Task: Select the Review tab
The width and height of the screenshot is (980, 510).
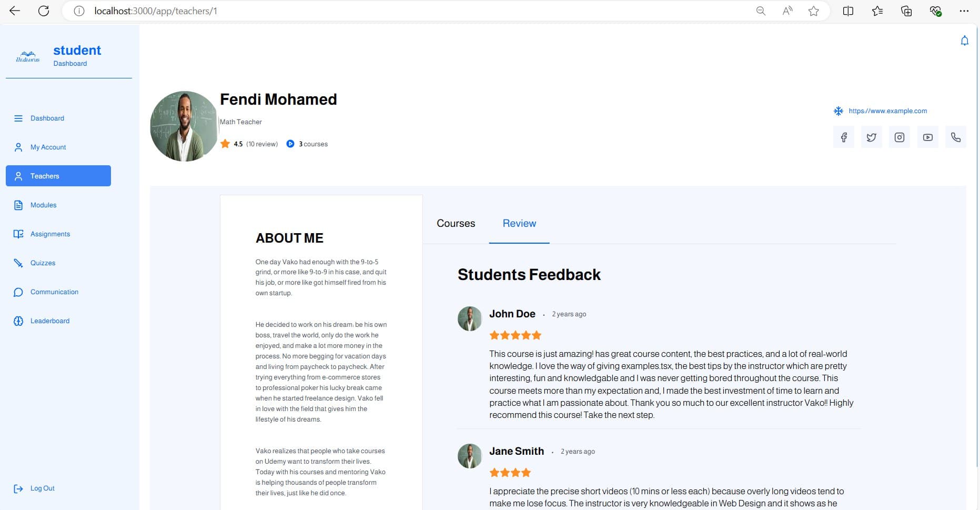Action: tap(519, 224)
